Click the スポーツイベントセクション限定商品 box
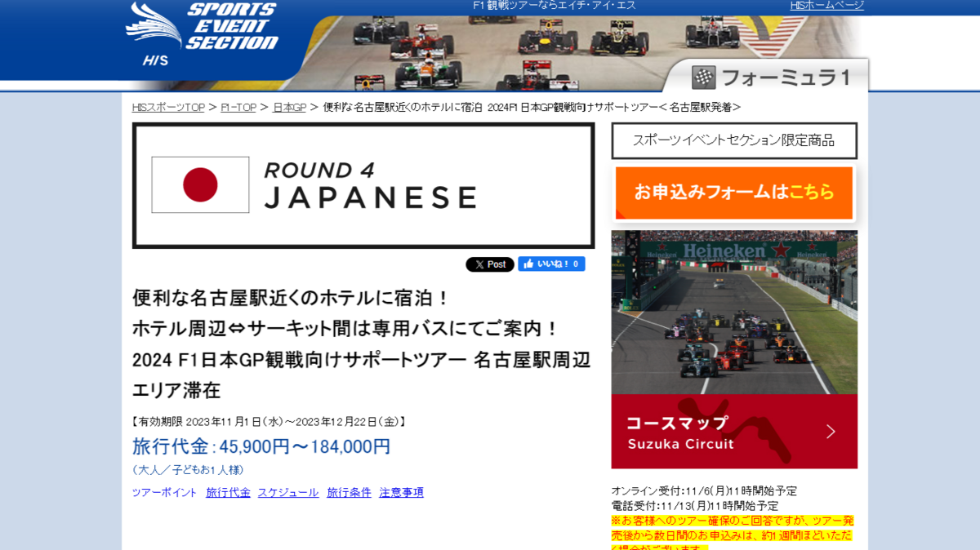The image size is (980, 550). point(734,140)
